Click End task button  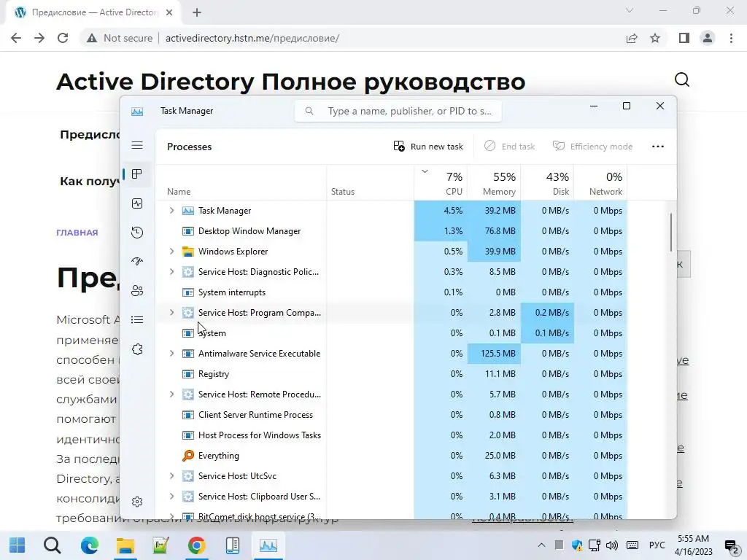pos(509,147)
